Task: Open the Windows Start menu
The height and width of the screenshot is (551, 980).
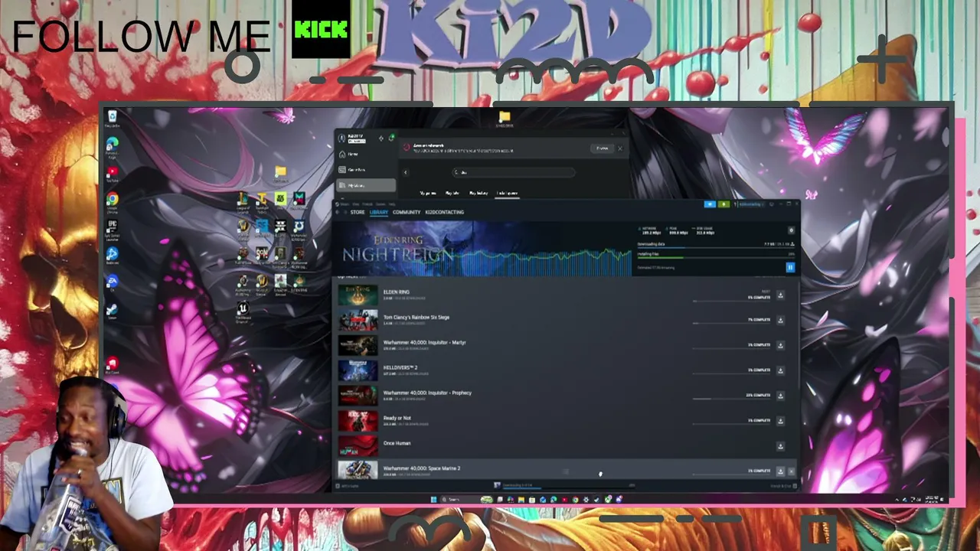Action: coord(433,500)
